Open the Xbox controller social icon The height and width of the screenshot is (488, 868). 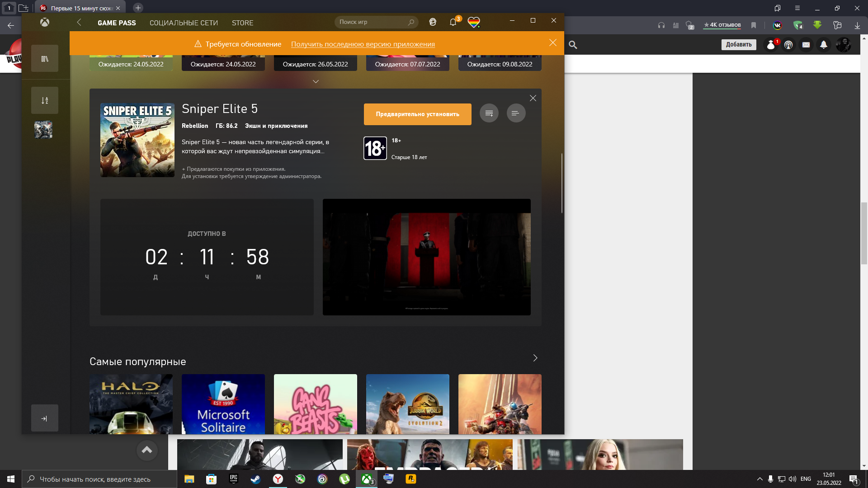(x=433, y=22)
